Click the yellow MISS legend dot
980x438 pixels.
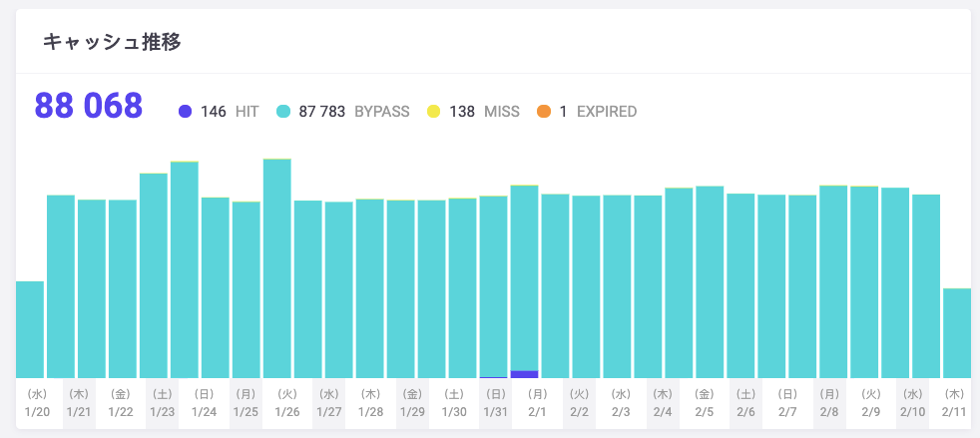coord(434,112)
